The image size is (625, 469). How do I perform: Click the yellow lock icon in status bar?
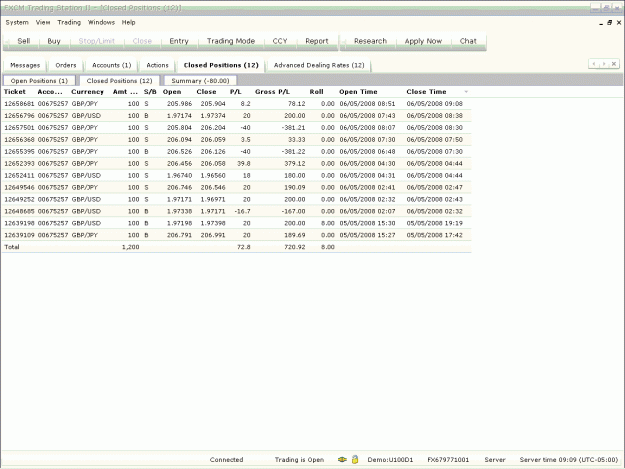355,459
